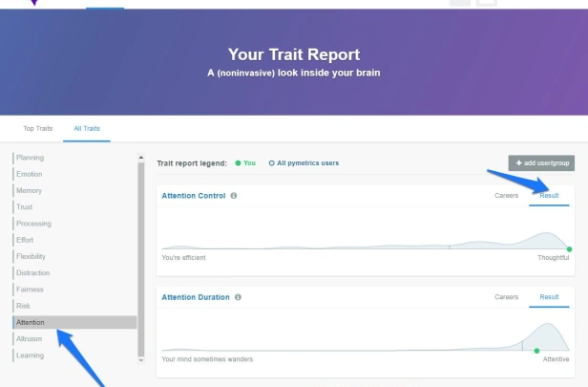Select Planning in the traits list
This screenshot has width=588, height=387.
click(x=30, y=158)
